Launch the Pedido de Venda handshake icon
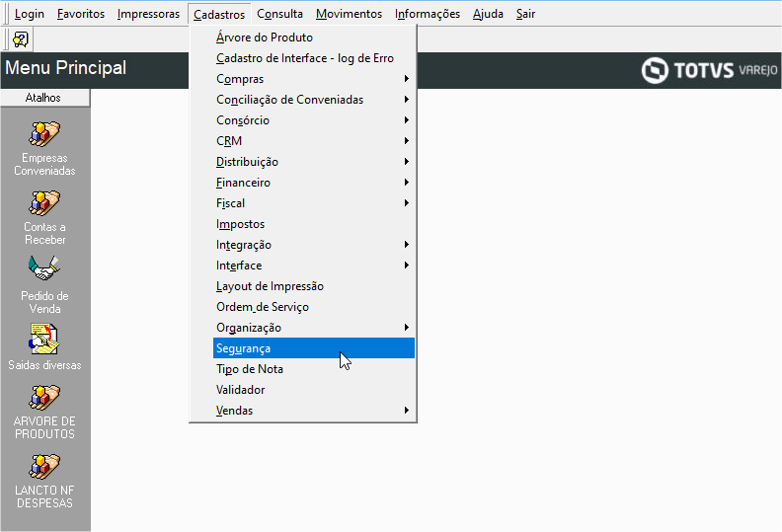The image size is (782, 532). (x=44, y=269)
